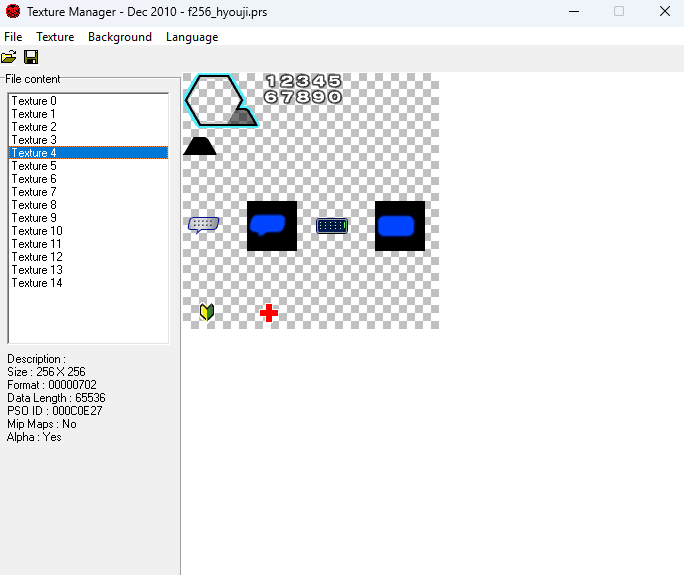
Task: Click the save floppy disk icon
Action: tap(31, 57)
